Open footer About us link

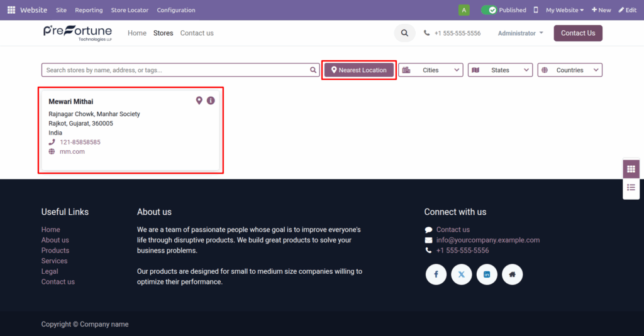(55, 240)
